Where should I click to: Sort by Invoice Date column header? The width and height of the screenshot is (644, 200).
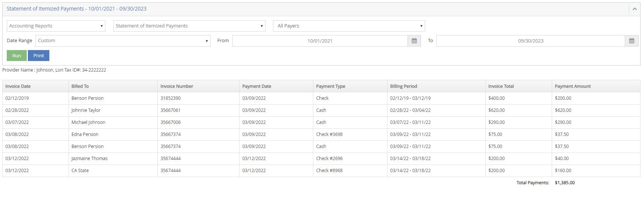(x=18, y=86)
